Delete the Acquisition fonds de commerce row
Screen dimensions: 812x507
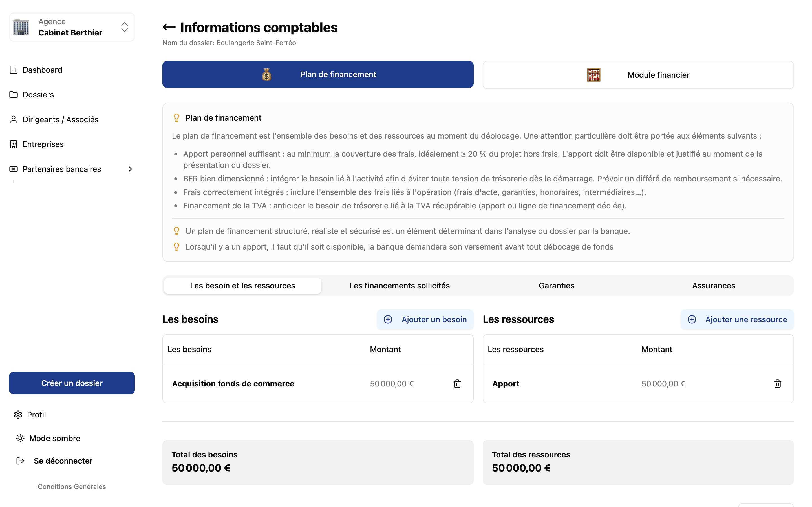457,384
